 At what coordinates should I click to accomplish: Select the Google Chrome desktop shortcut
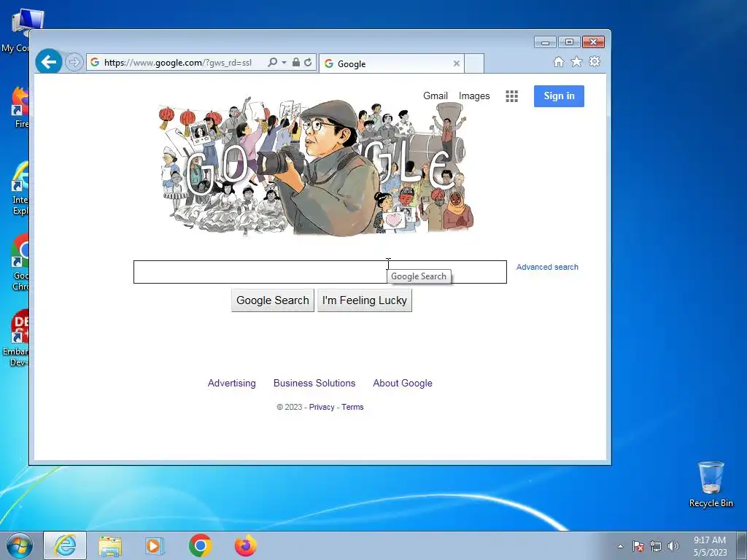[x=19, y=262]
